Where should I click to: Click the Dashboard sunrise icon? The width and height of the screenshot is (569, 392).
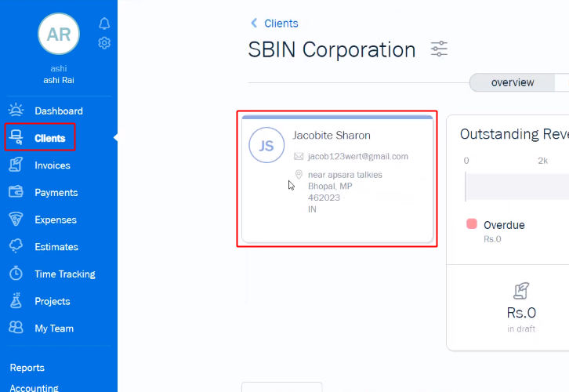tap(16, 111)
